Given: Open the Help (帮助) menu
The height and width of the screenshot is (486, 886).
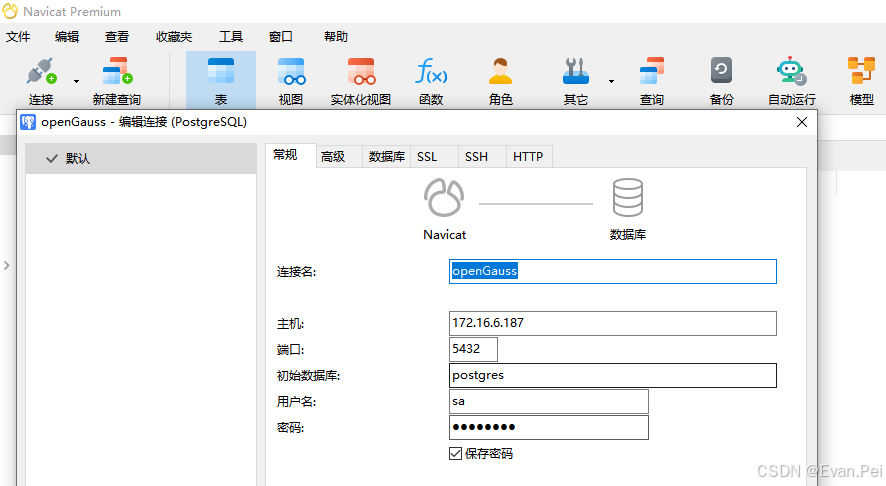Looking at the screenshot, I should coord(336,37).
